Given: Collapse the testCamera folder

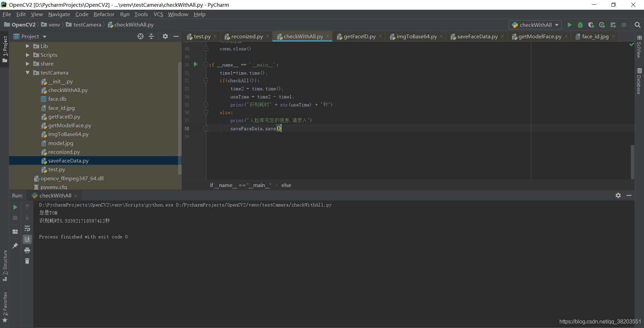Looking at the screenshot, I should [x=28, y=73].
